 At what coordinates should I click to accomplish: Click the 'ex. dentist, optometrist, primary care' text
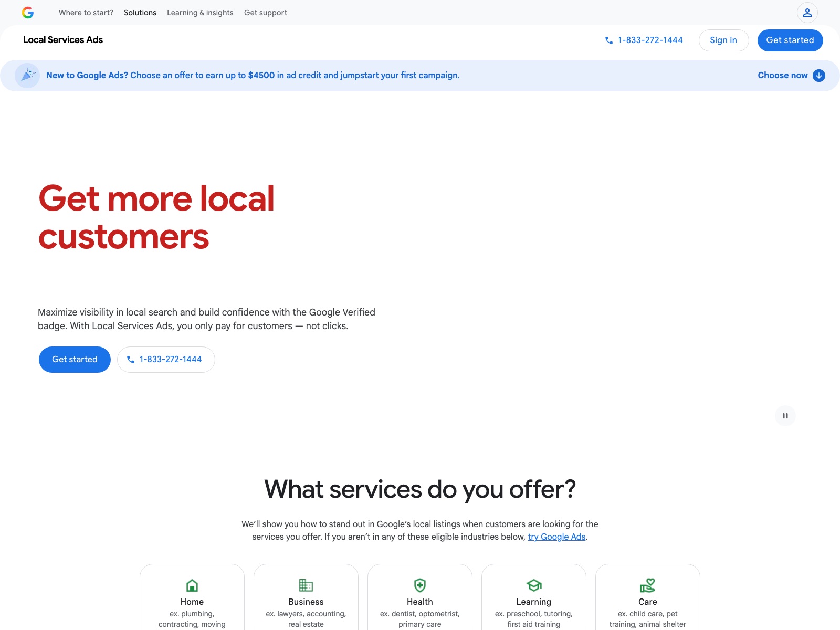tap(420, 619)
